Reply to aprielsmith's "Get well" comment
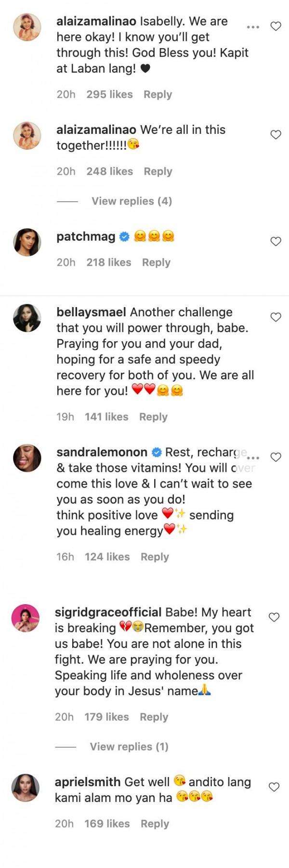 pyautogui.click(x=155, y=824)
